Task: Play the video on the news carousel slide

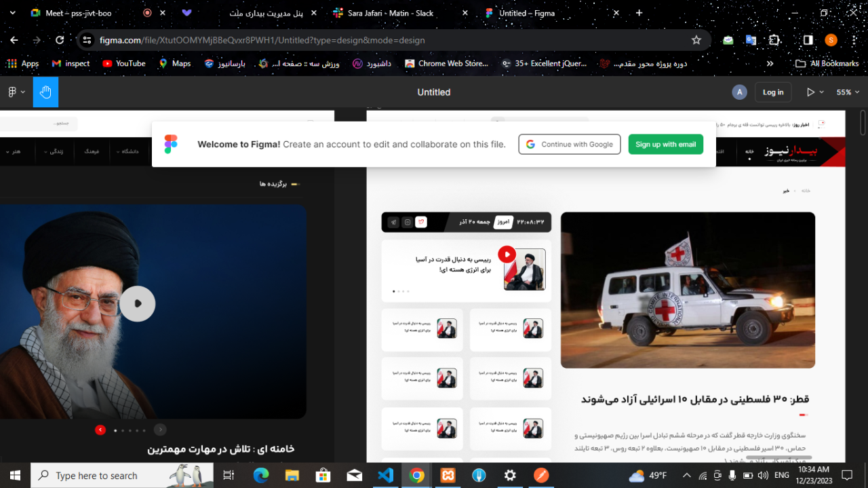Action: pyautogui.click(x=507, y=254)
